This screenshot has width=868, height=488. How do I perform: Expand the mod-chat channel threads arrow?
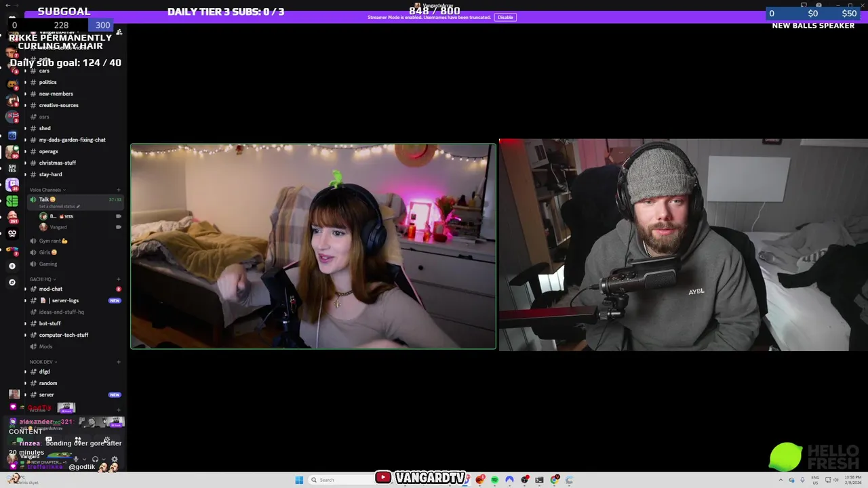tap(26, 289)
